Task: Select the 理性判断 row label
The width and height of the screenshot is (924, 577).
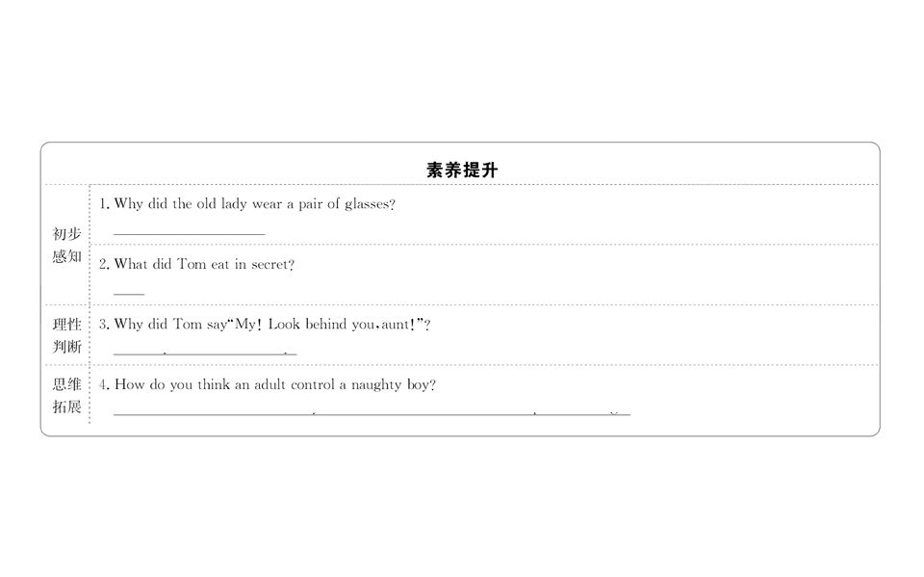Action: (x=67, y=335)
